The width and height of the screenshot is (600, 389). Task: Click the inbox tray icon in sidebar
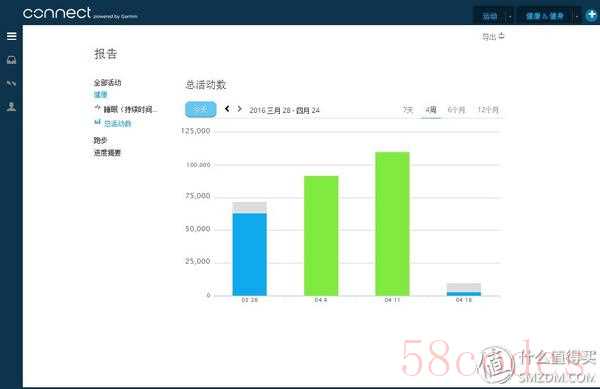click(11, 60)
